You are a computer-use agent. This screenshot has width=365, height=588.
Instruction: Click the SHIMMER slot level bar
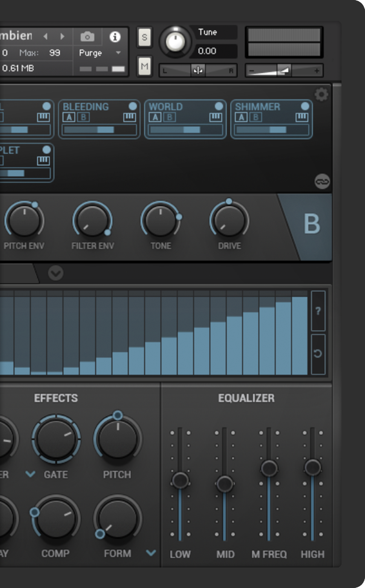pos(271,130)
